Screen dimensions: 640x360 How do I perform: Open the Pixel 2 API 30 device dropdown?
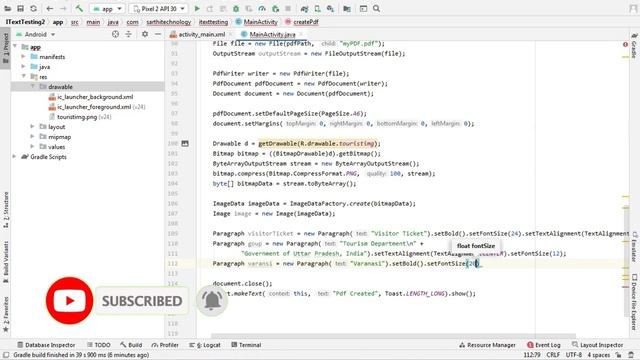tap(159, 9)
